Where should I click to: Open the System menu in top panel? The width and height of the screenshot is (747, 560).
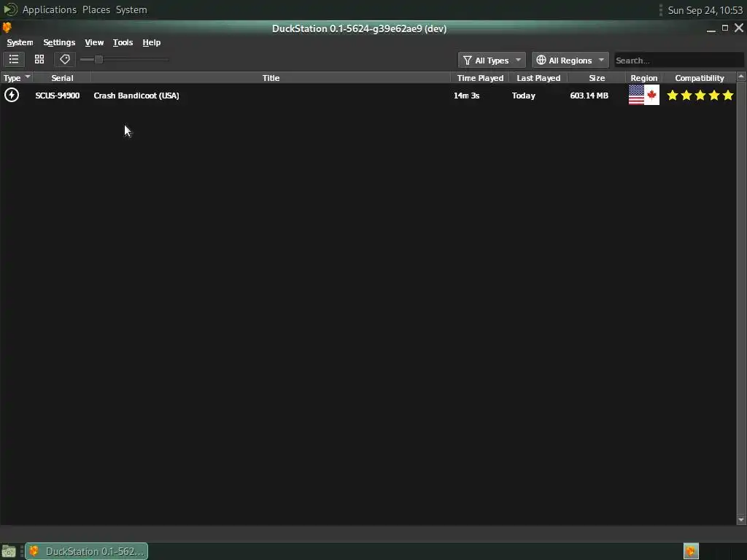pos(131,9)
